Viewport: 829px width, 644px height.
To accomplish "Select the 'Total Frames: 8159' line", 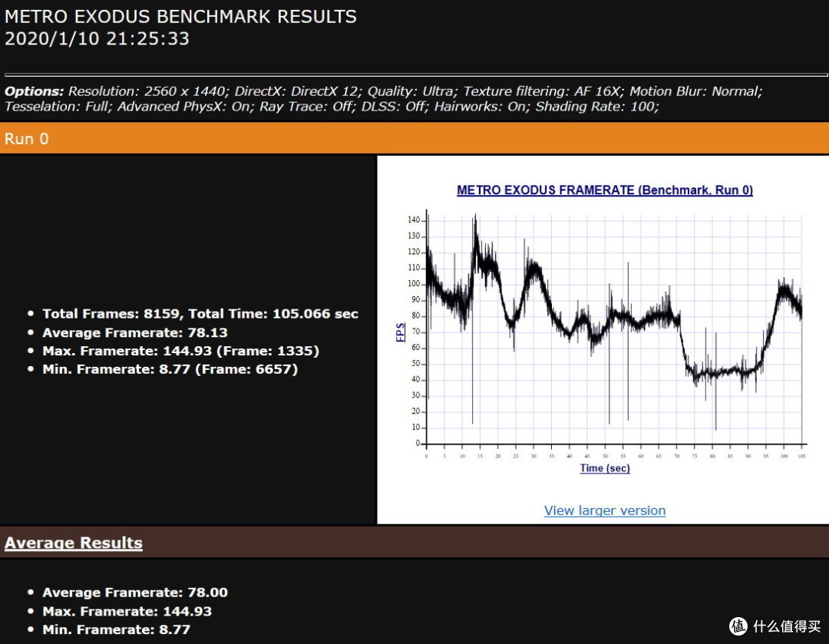I will tap(200, 313).
